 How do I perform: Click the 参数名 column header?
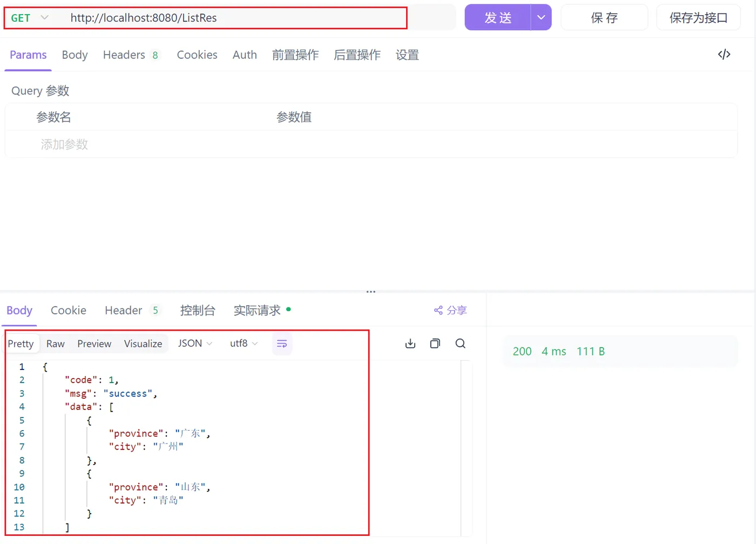[53, 117]
